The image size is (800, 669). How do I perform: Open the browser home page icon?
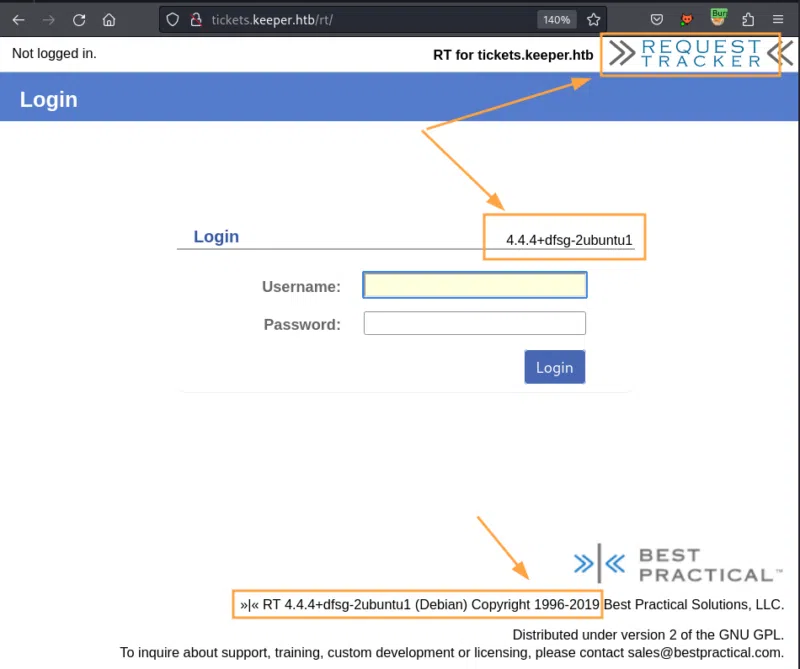click(x=109, y=20)
